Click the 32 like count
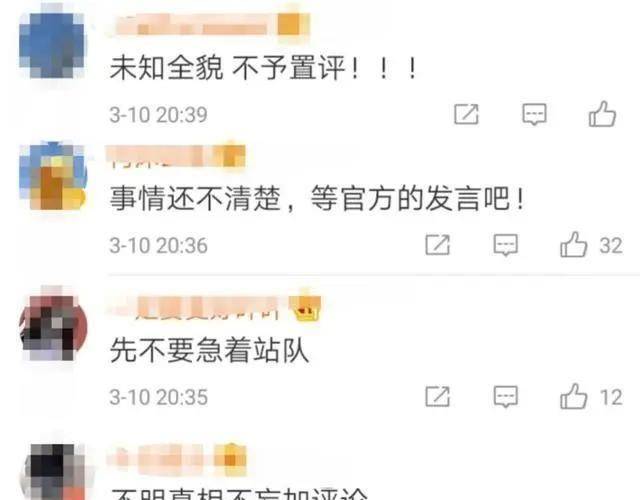640x500 pixels. coord(611,246)
